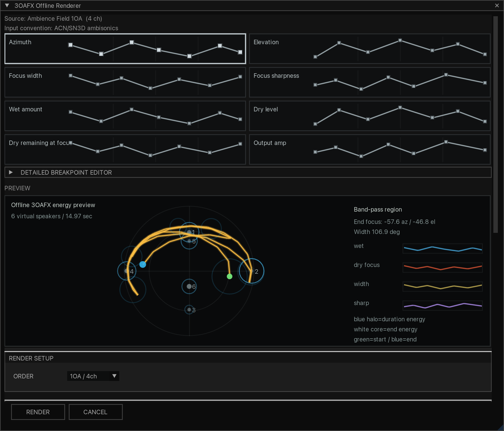504x431 pixels.
Task: Click the '6 virtual speakers / 14.97 sec' text
Action: [52, 216]
